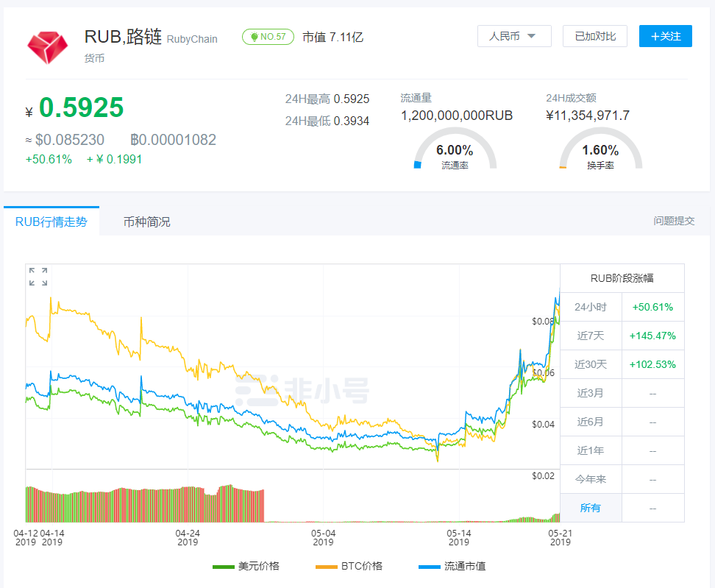
Task: Click the 已加对比 compare button
Action: [x=595, y=36]
